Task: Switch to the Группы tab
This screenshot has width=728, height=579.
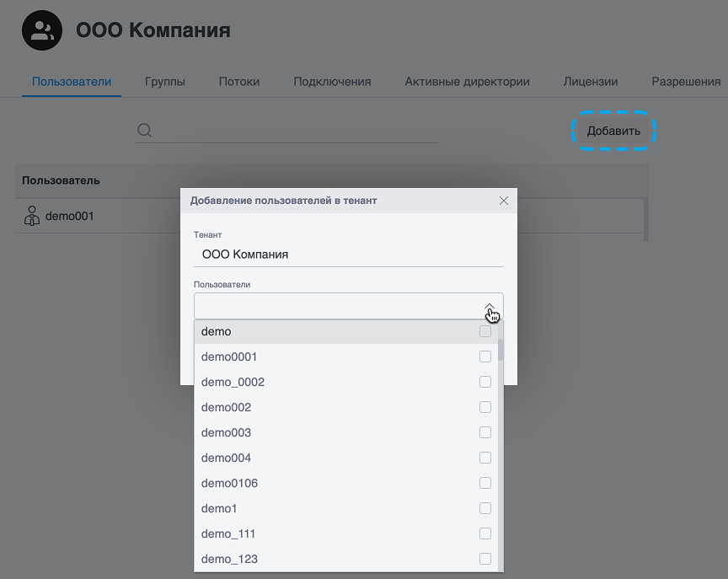Action: (165, 82)
